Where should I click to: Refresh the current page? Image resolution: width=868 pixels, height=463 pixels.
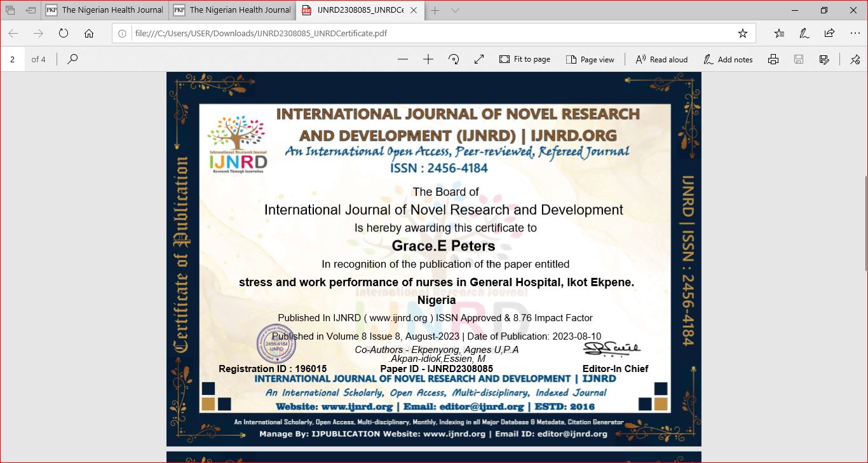pyautogui.click(x=64, y=34)
